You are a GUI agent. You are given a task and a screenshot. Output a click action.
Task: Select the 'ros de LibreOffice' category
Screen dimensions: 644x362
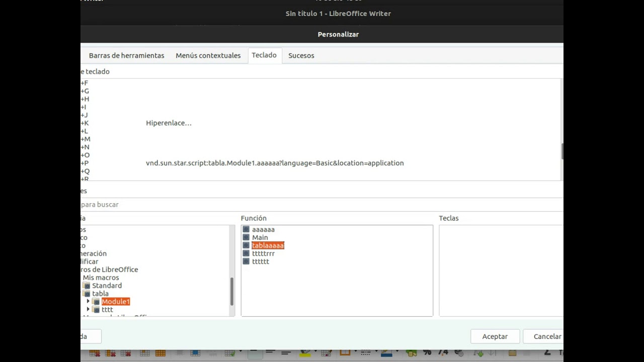coord(109,269)
